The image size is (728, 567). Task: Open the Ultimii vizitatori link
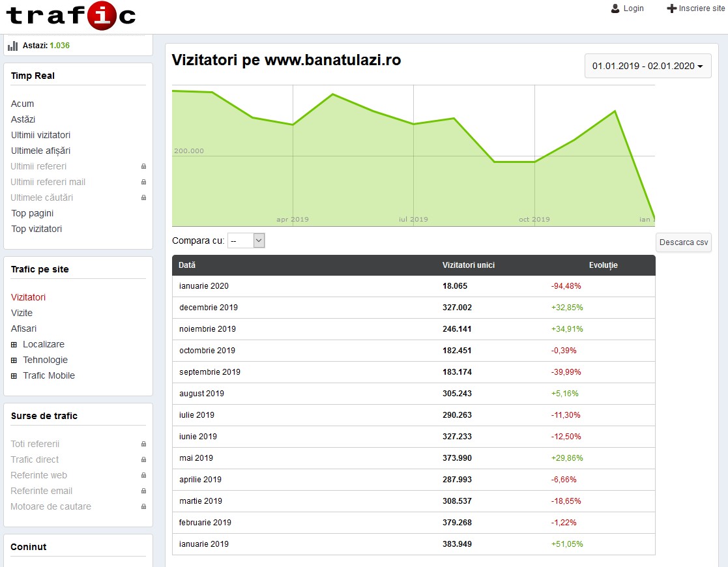click(x=40, y=135)
